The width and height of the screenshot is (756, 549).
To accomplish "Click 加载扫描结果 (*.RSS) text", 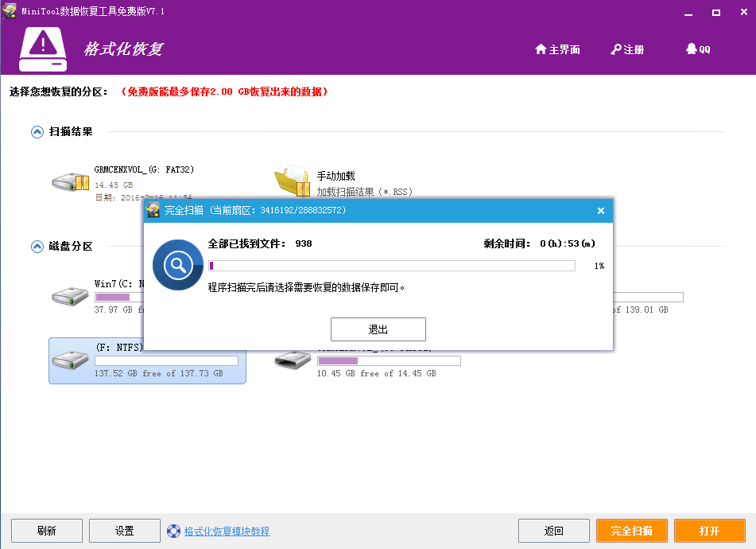I will pos(365,192).
